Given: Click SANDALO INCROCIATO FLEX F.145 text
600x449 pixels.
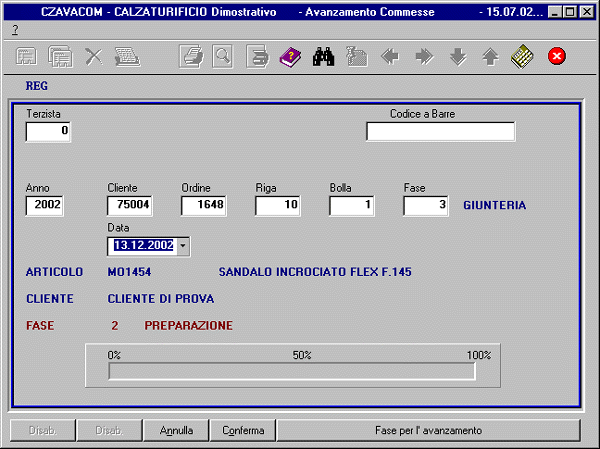Looking at the screenshot, I should [x=315, y=272].
